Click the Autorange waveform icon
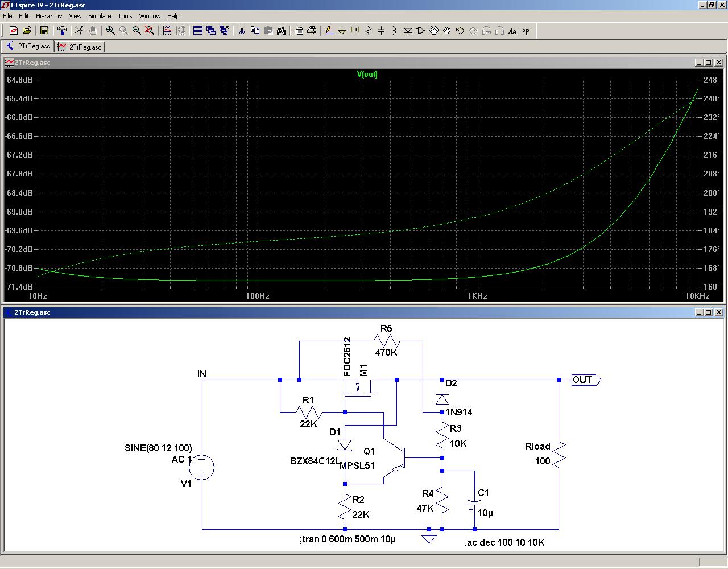Screen dimensions: 728x569 click(x=167, y=31)
